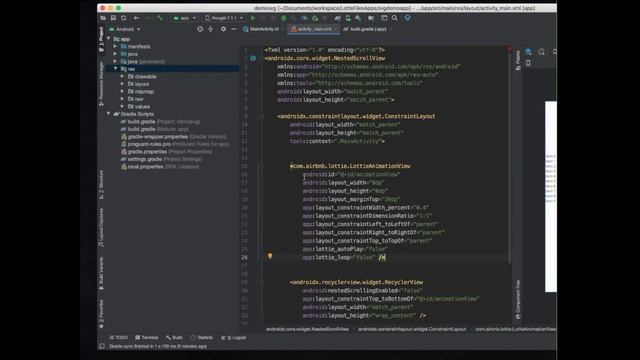Viewport: 640px width, 360px height.
Task: Expand the values folder
Action: click(122, 106)
